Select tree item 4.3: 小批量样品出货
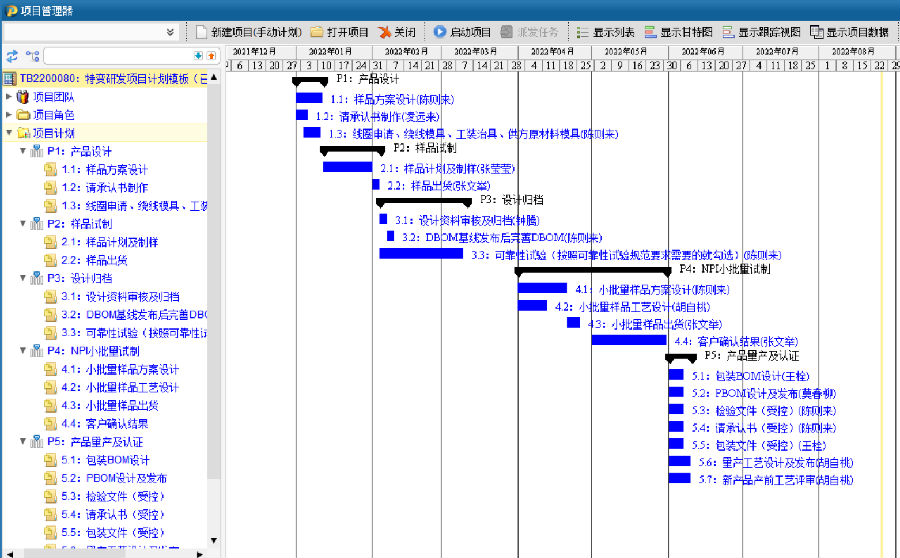The image size is (900, 558). click(x=110, y=405)
